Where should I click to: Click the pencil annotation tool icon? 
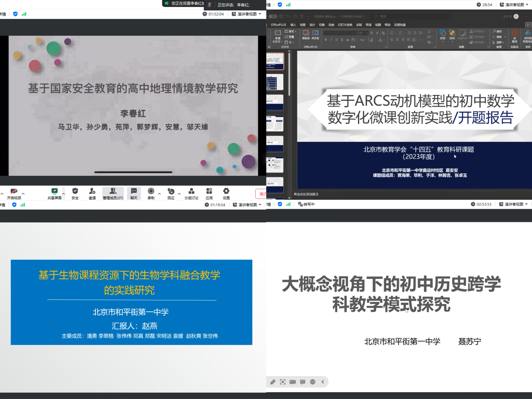(x=273, y=382)
